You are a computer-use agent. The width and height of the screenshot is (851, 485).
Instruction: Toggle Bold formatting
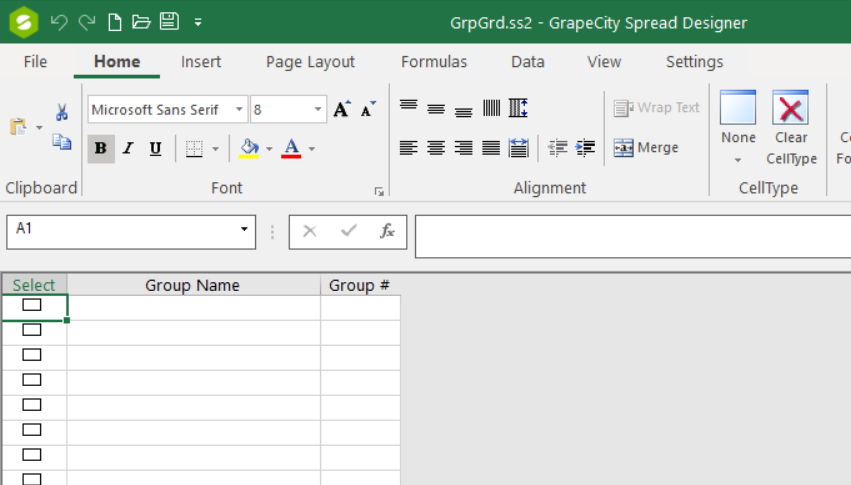click(101, 148)
